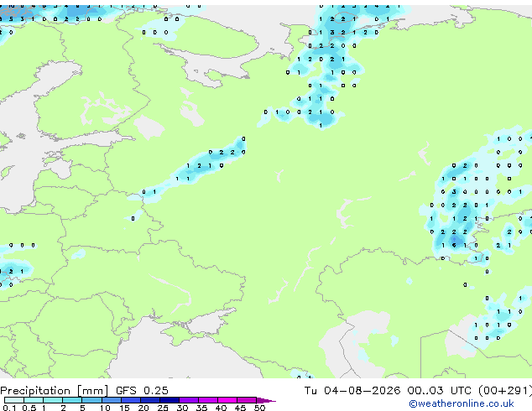Click the '25' legend scale label
This screenshot has height=411, width=532.
coord(163,408)
